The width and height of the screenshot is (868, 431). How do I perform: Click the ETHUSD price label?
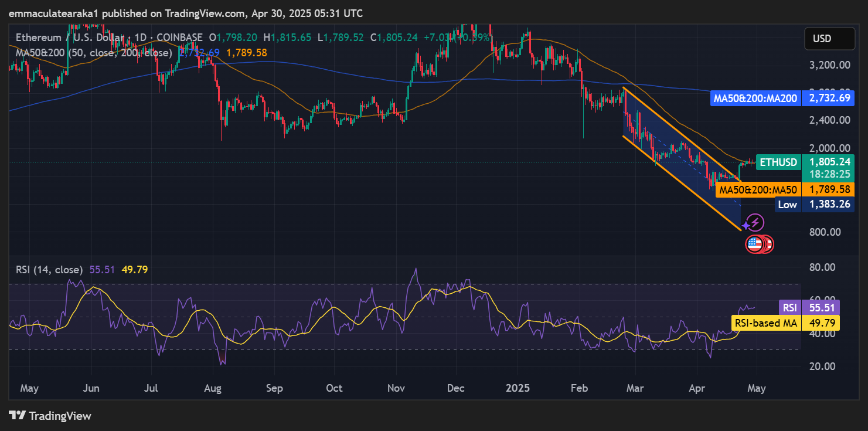[778, 162]
